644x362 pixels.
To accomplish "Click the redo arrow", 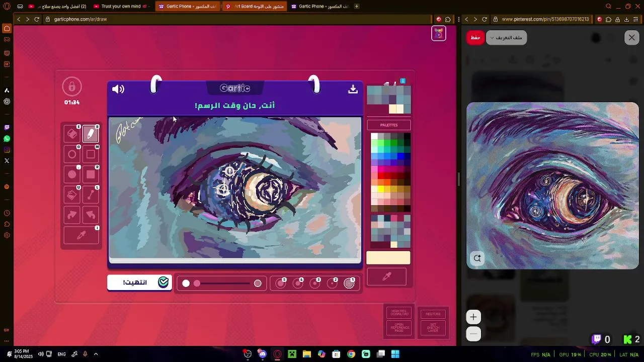I will coord(72,215).
